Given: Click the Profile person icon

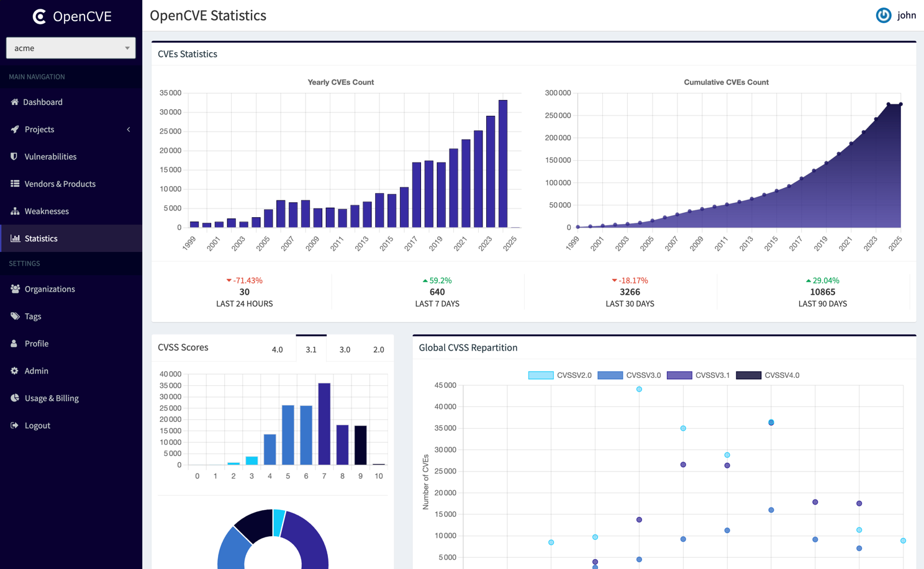Looking at the screenshot, I should 14,343.
